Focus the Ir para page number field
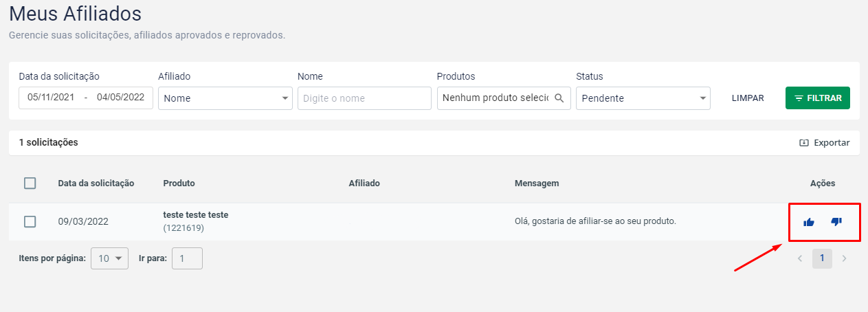The width and height of the screenshot is (868, 312). 187,258
